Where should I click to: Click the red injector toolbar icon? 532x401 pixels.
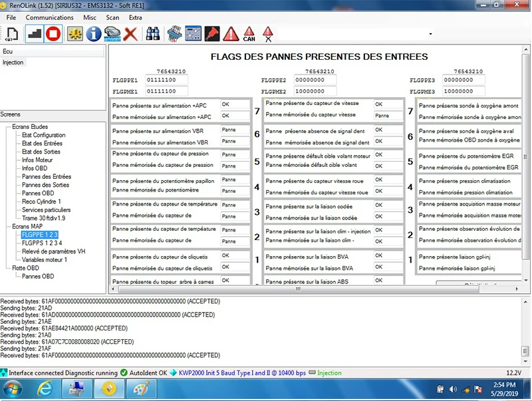[x=211, y=34]
